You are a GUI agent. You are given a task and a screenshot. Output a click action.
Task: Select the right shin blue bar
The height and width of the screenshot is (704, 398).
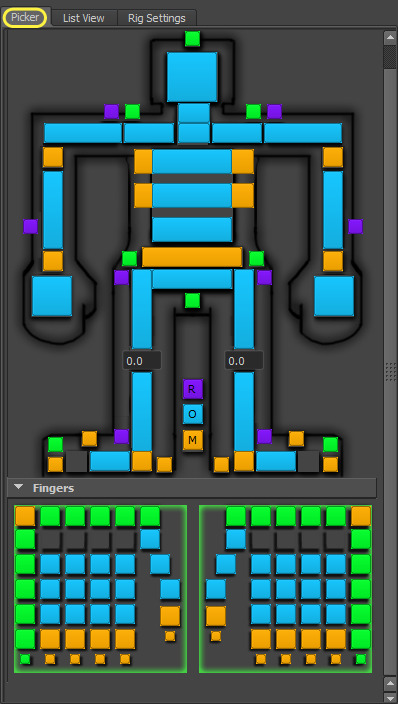[x=244, y=411]
